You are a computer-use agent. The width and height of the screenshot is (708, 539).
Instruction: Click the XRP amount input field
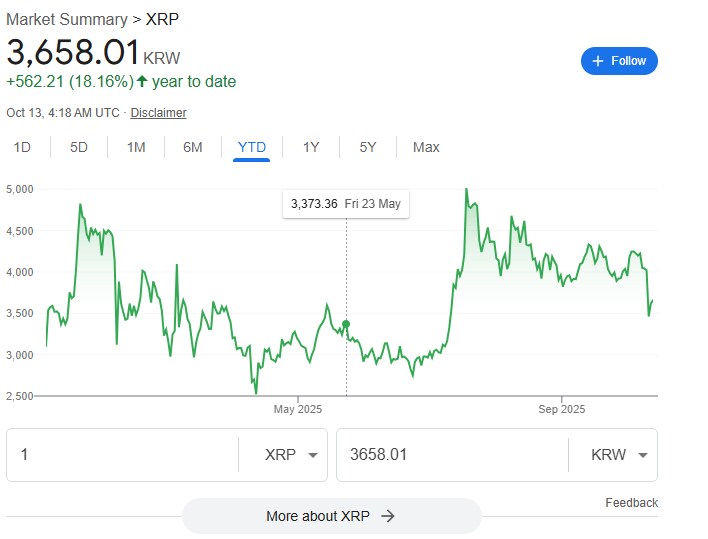click(120, 455)
